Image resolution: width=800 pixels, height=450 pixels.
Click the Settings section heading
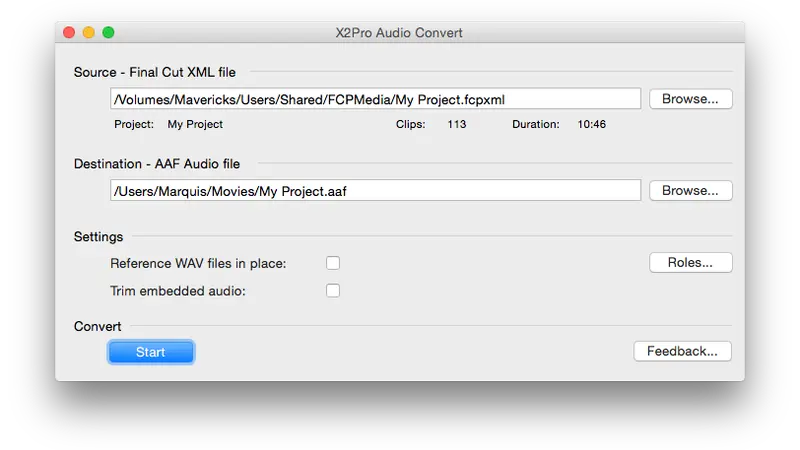[x=98, y=237]
